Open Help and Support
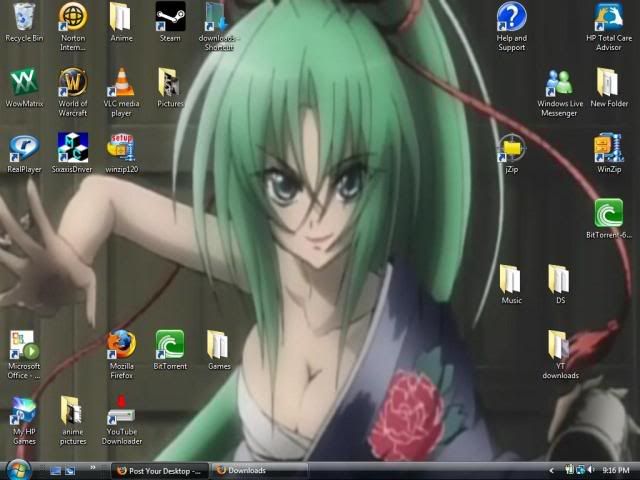This screenshot has height=480, width=640. pyautogui.click(x=511, y=18)
